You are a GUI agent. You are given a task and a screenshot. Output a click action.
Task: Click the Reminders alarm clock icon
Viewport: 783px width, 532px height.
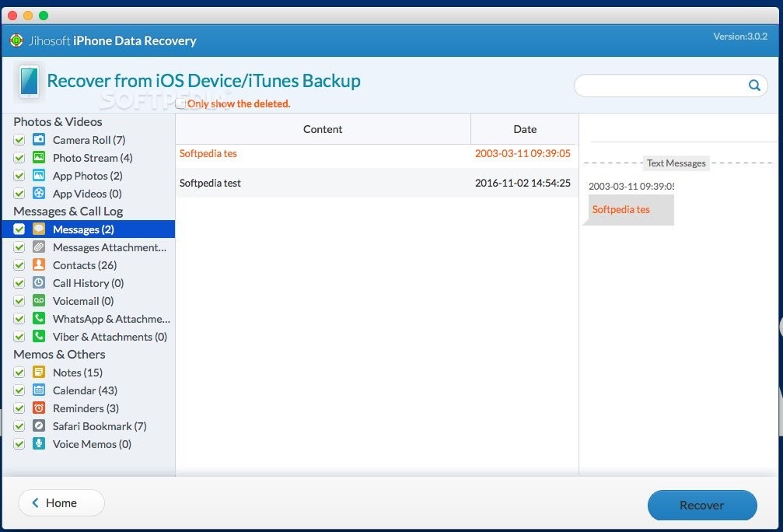click(39, 408)
